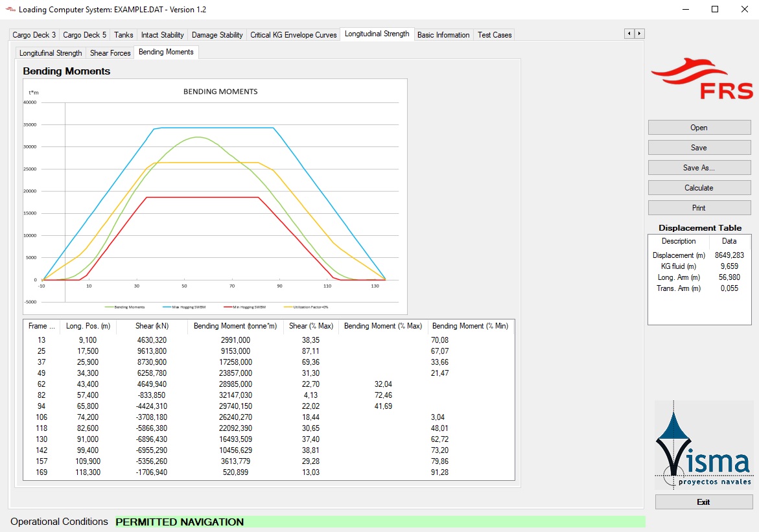Switch to the Cargo Deck 3 tab
The image size is (759, 532).
(34, 35)
